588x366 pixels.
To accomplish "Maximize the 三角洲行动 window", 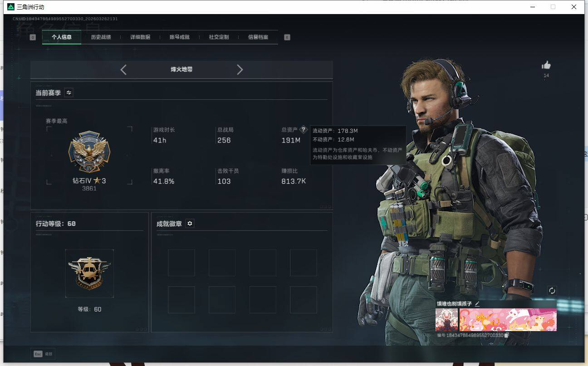I will coord(553,7).
